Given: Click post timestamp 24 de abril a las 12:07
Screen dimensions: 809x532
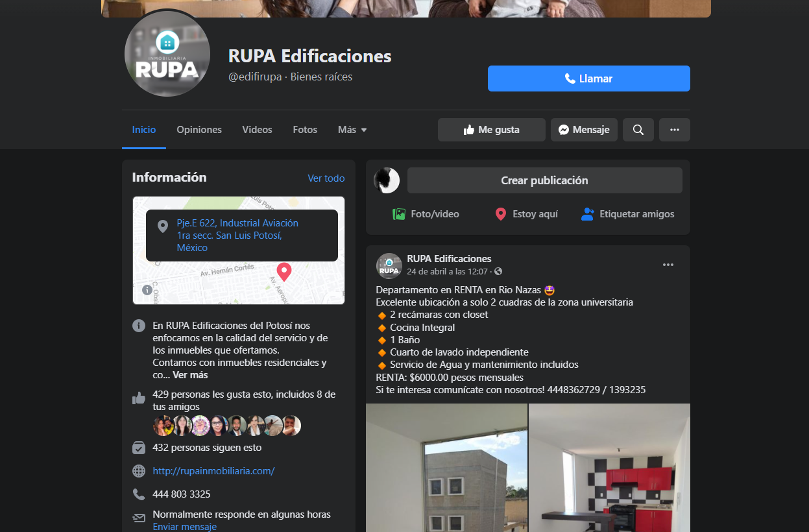Looking at the screenshot, I should [447, 271].
